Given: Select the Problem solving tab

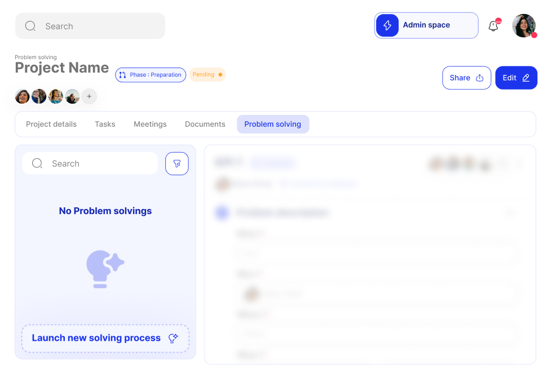Looking at the screenshot, I should point(272,124).
